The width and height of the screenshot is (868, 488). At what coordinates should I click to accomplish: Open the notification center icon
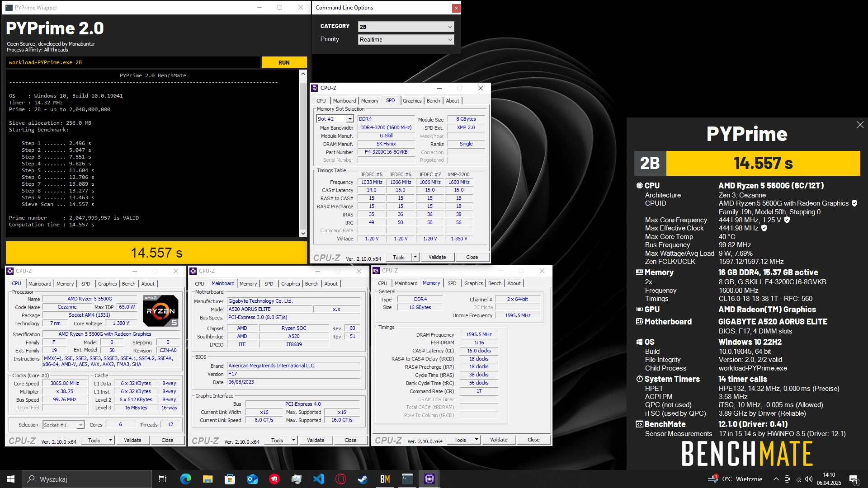(x=854, y=479)
